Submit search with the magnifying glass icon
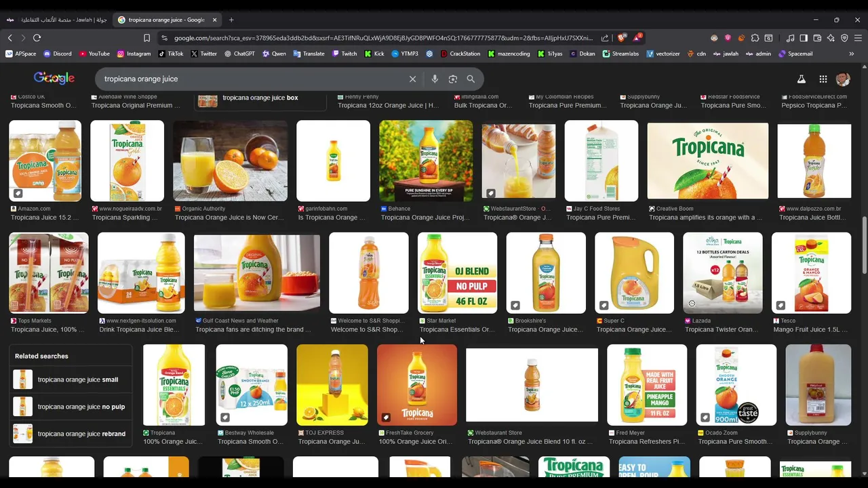The width and height of the screenshot is (868, 488). [471, 79]
